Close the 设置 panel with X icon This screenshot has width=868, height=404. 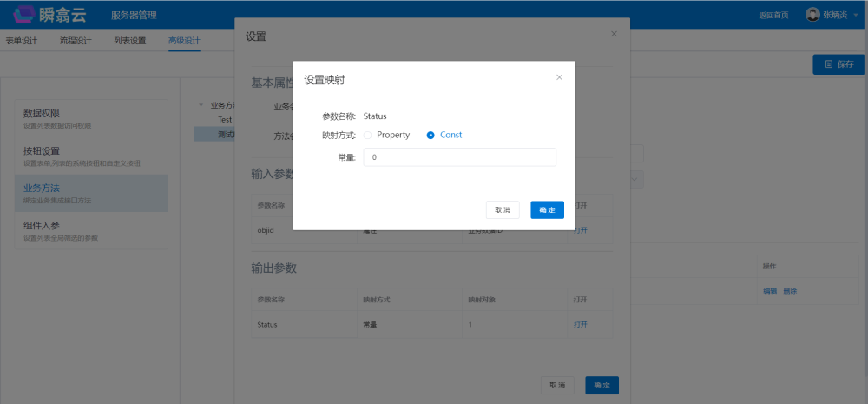click(614, 34)
